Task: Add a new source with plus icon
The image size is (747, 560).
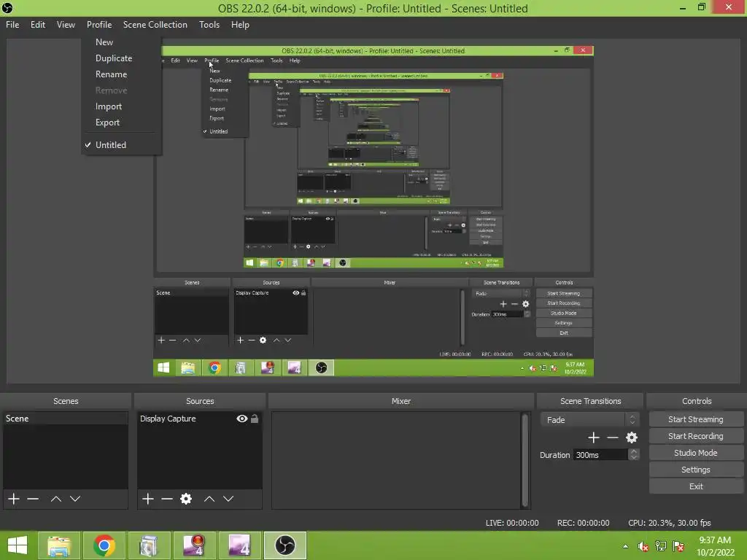Action: (x=148, y=499)
